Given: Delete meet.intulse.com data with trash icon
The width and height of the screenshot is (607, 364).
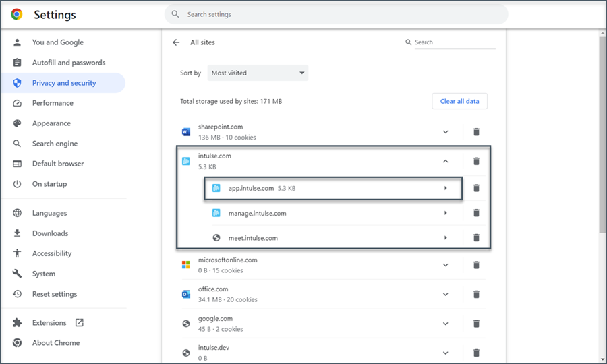Looking at the screenshot, I should click(476, 237).
